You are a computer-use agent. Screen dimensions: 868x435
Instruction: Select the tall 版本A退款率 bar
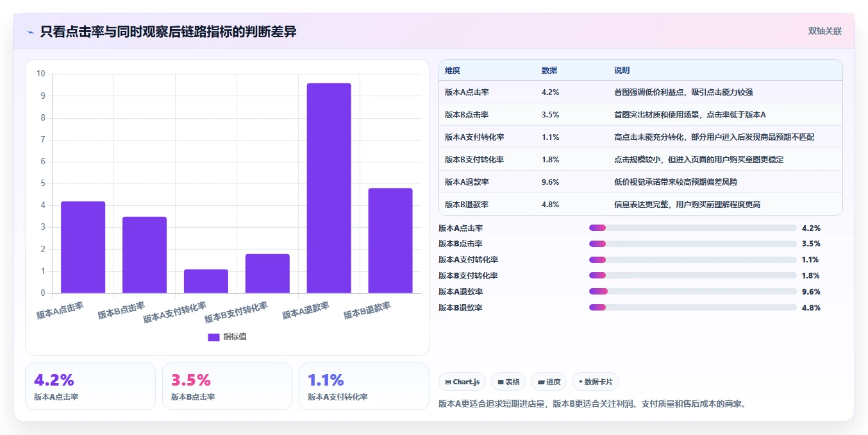(329, 189)
